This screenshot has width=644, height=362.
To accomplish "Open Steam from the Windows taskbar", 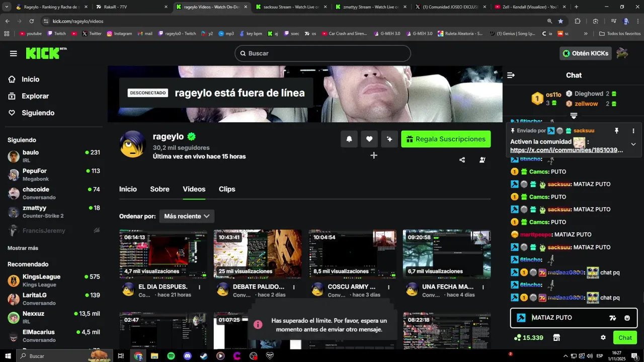I will (204, 356).
